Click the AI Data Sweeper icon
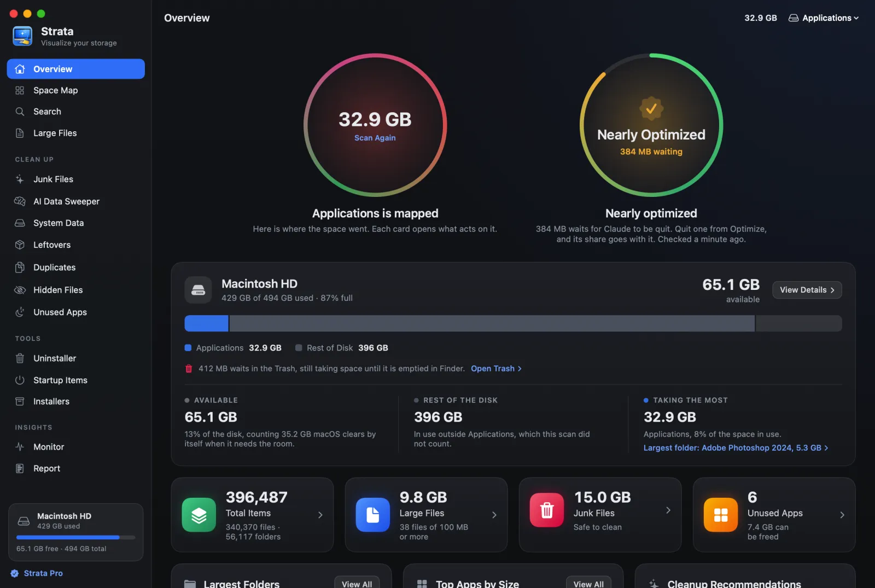 pos(20,201)
